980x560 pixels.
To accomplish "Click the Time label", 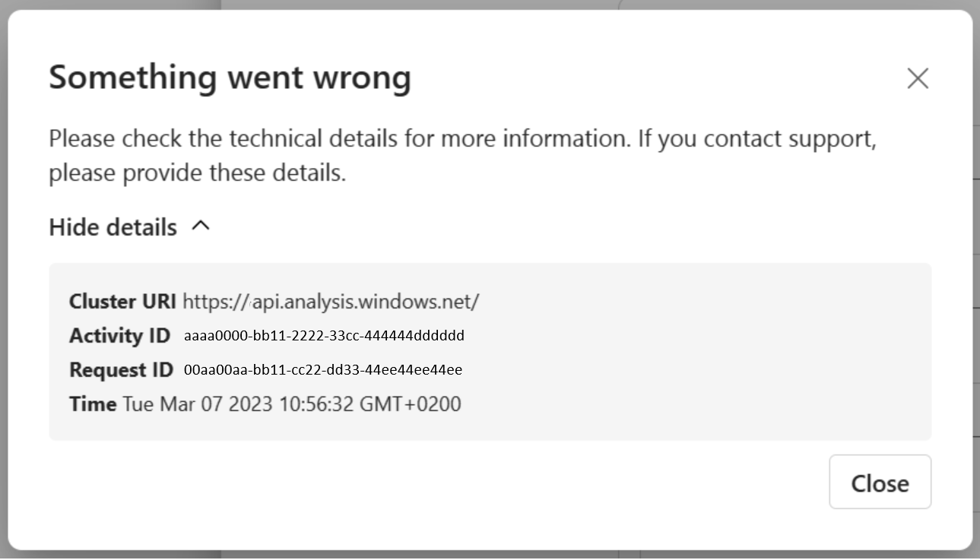I will click(x=93, y=404).
